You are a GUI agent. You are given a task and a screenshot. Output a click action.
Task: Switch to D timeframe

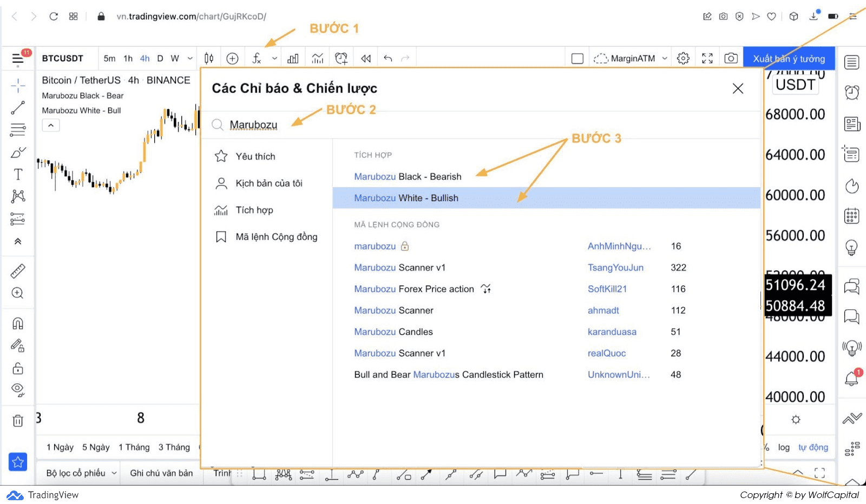pos(160,58)
